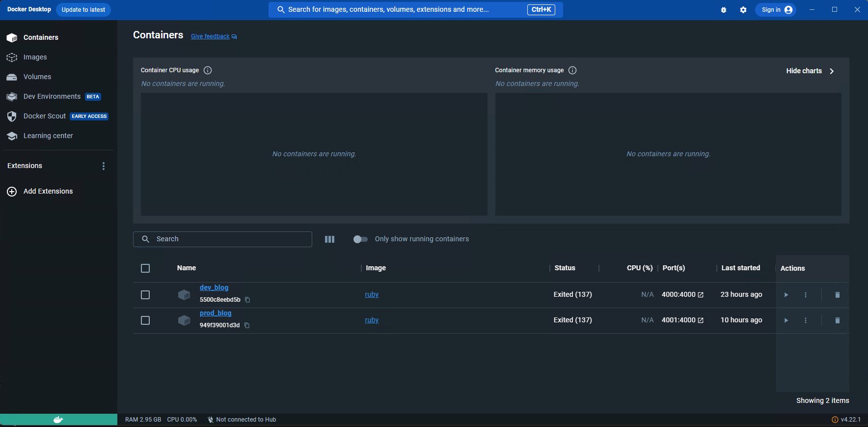Click the v4.22.1 version indicator
This screenshot has width=868, height=427.
click(846, 420)
